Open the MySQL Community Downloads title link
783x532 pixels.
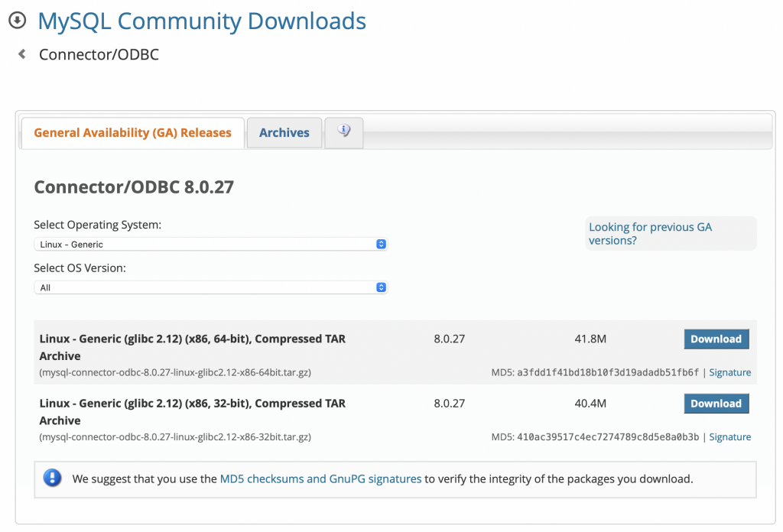[x=202, y=21]
